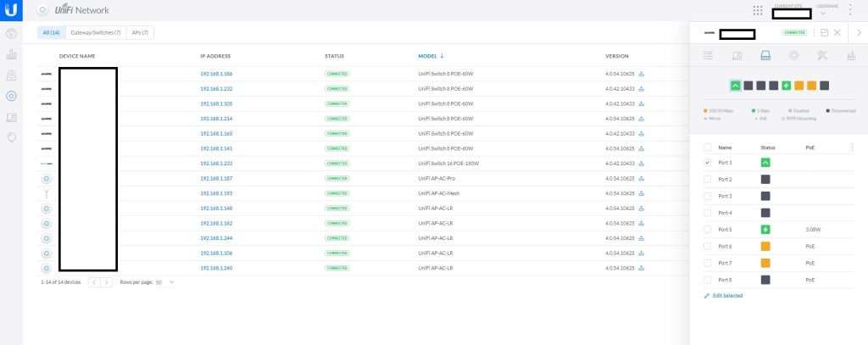Open the Config gear tab in device panel
Viewport: 868px width, 345px height.
coord(793,55)
